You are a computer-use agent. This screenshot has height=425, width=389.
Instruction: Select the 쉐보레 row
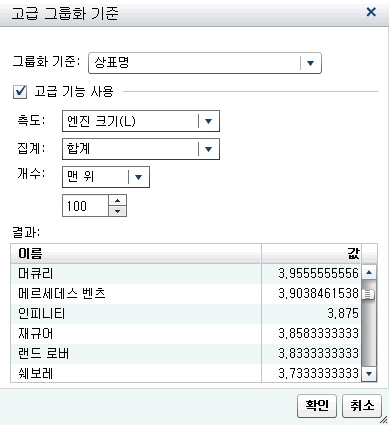(186, 373)
